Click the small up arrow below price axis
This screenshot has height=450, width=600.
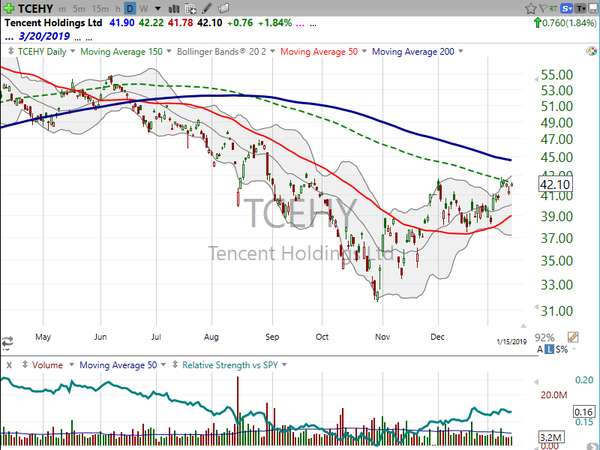coord(523,326)
